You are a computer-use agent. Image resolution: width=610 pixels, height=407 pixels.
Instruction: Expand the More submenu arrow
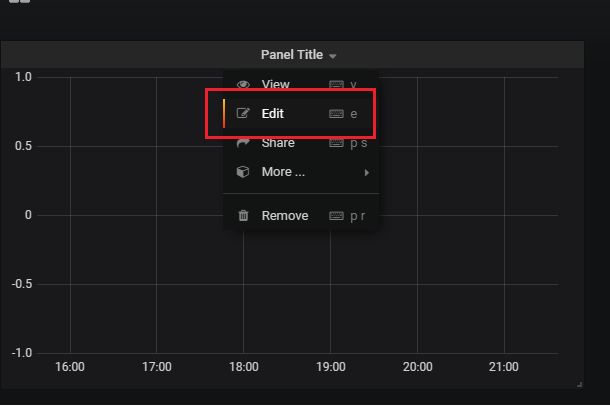tap(367, 172)
